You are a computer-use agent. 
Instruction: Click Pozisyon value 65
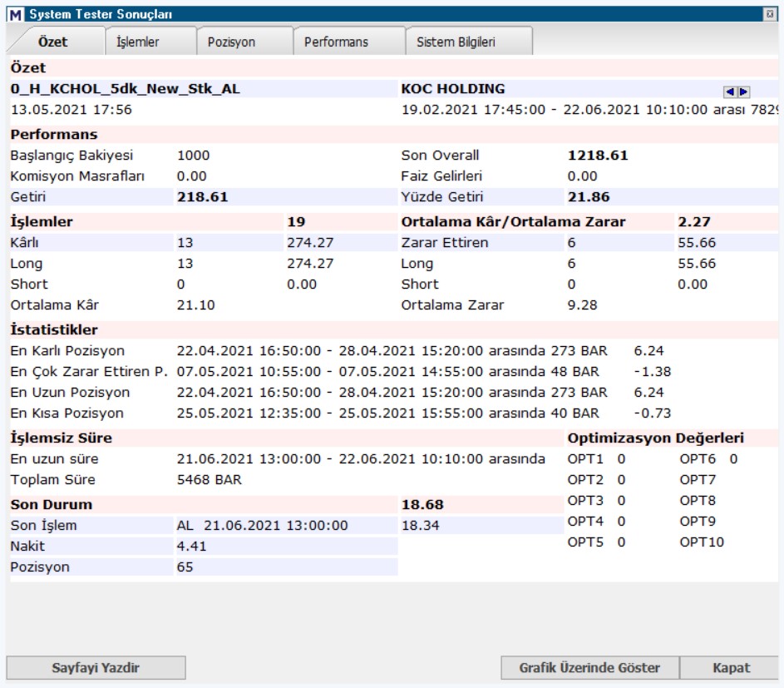[185, 567]
